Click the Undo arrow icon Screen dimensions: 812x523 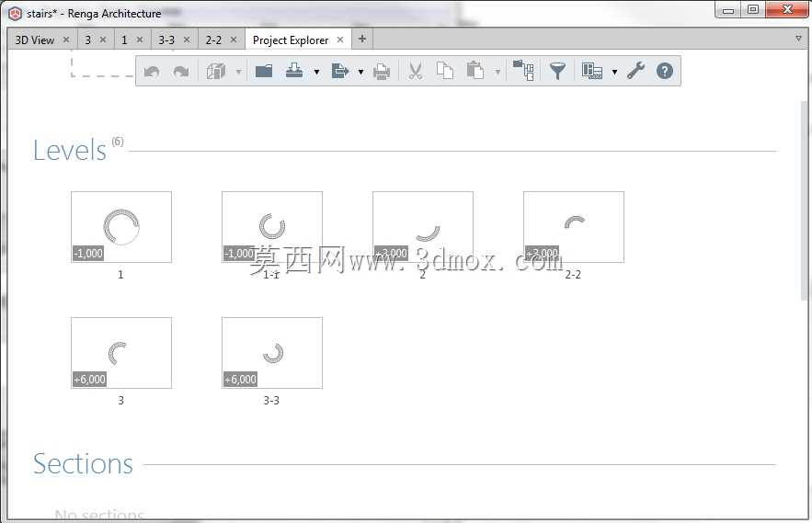tap(152, 71)
